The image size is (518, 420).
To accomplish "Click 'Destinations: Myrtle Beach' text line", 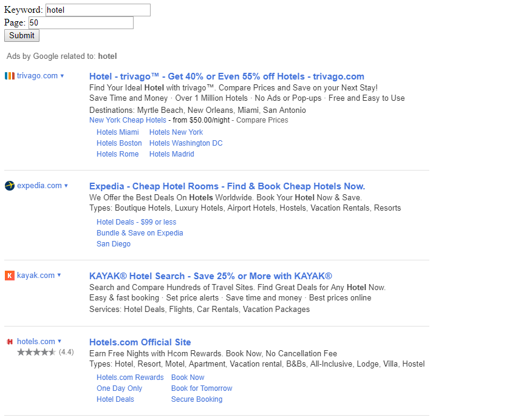I will tap(197, 110).
